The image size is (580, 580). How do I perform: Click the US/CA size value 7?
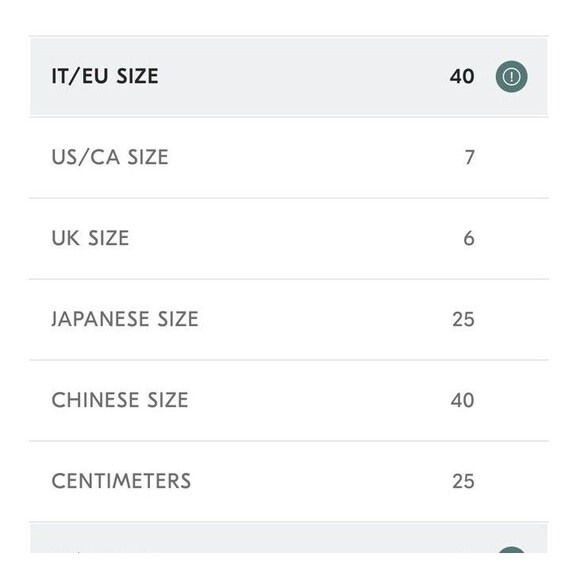tap(469, 158)
